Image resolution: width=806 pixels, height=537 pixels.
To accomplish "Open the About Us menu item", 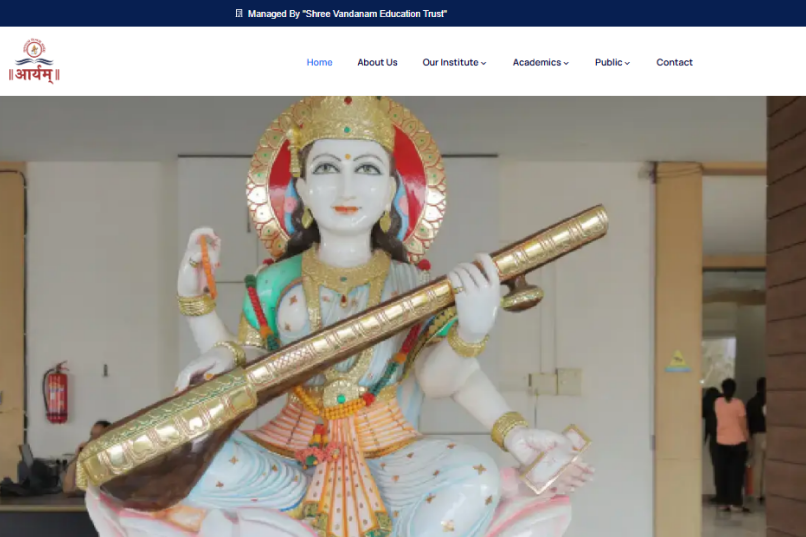I will point(377,62).
